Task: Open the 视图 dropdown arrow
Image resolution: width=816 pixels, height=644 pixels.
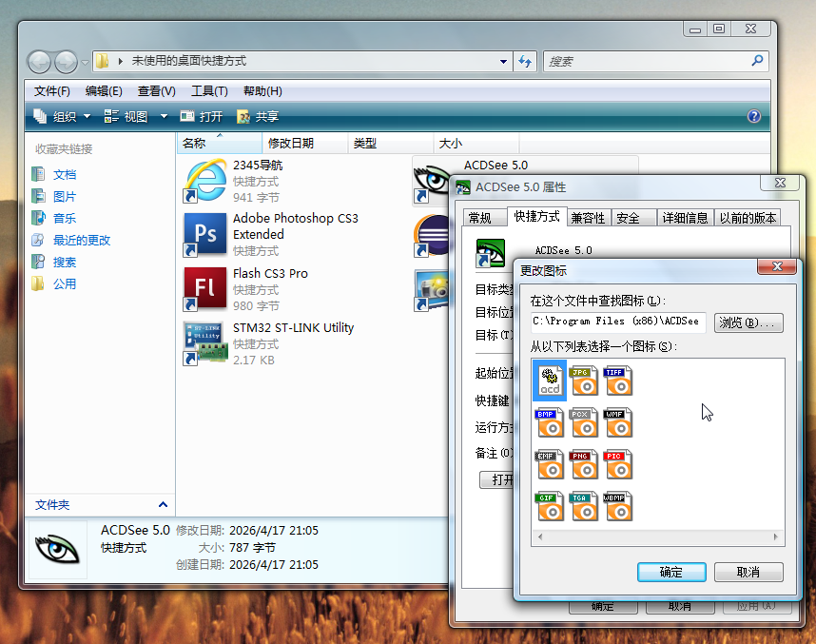Action: click(x=163, y=116)
